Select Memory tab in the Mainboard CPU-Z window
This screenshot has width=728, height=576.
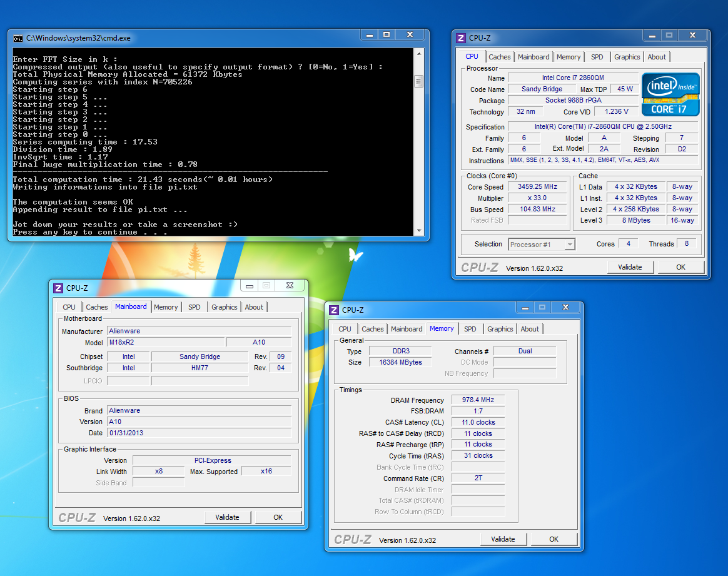(166, 307)
